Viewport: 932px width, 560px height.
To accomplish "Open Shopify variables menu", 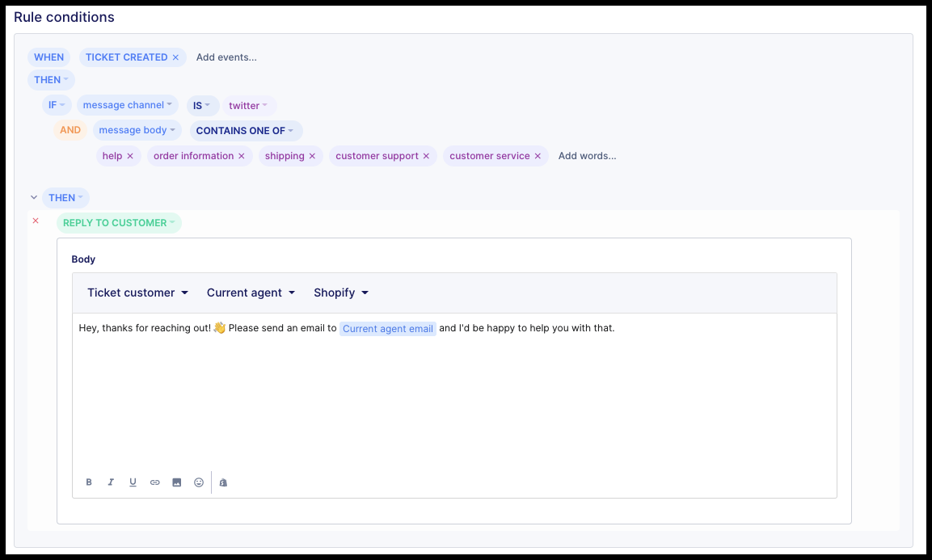I will click(341, 293).
